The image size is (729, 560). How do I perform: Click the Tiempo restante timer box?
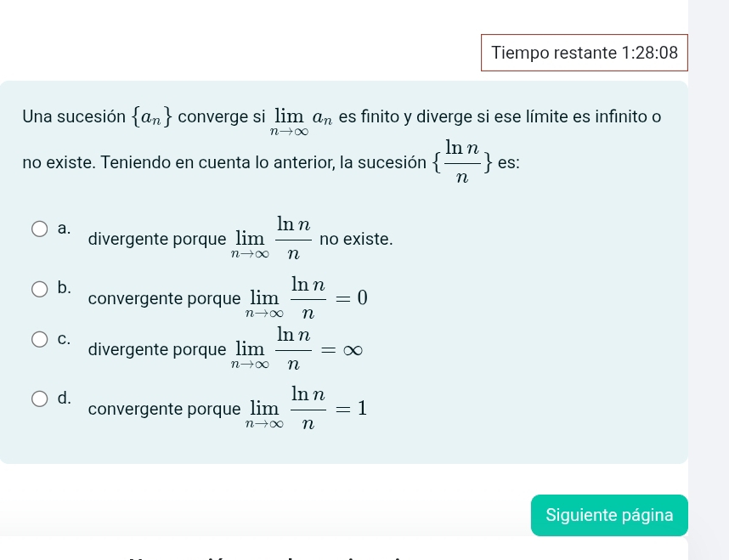coord(585,53)
